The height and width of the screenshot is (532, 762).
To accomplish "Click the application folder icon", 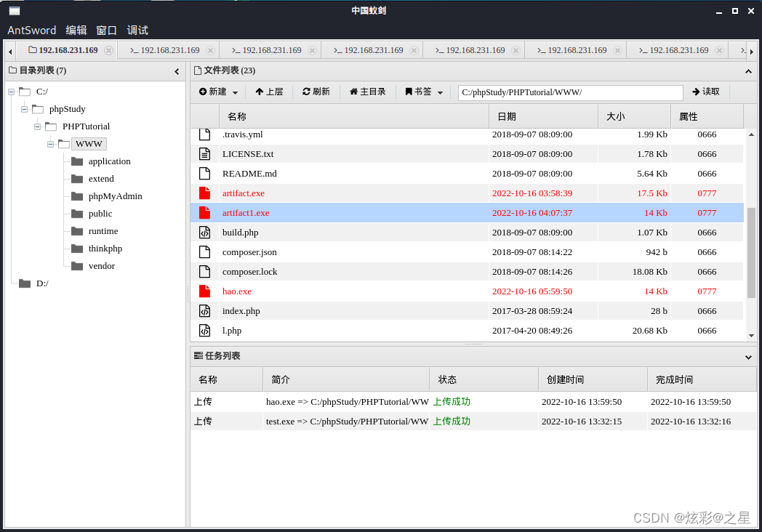I will point(77,161).
